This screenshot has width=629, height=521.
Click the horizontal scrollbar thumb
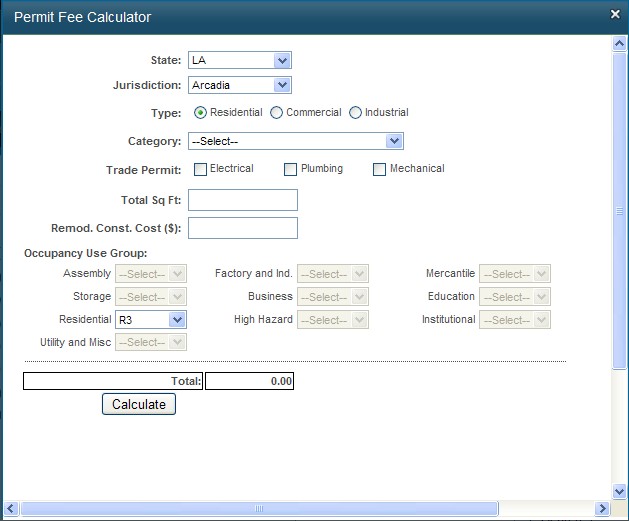coord(260,509)
